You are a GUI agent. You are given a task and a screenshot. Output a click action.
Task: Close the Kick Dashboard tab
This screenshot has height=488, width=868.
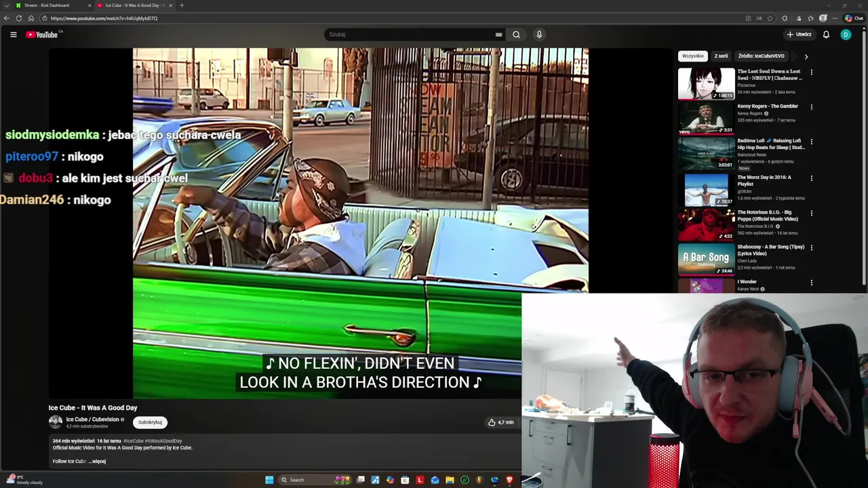89,5
